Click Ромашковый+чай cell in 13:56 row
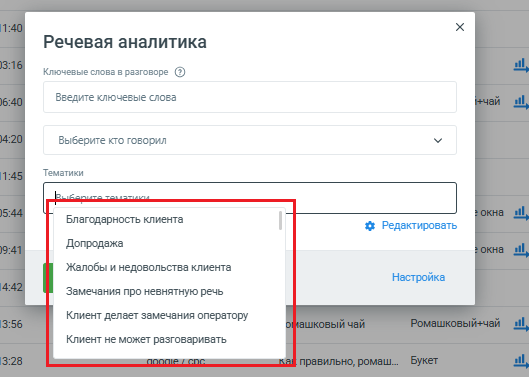This screenshot has height=377, width=529. (455, 323)
